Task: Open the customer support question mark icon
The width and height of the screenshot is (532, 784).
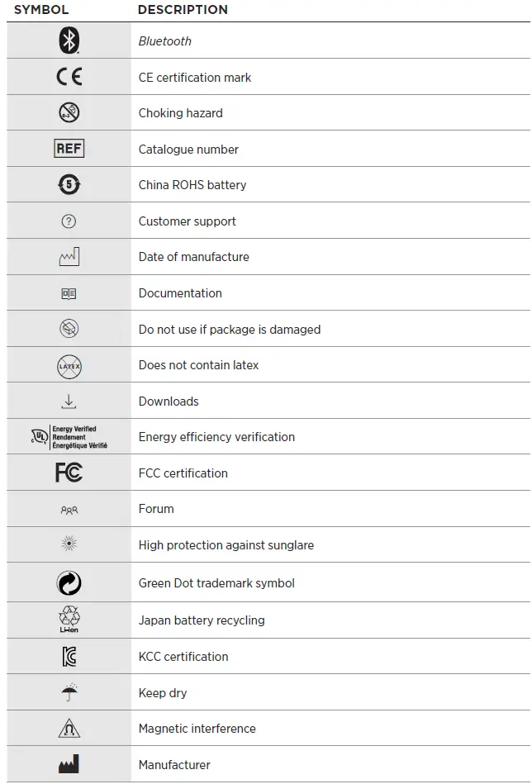Action: click(x=69, y=221)
